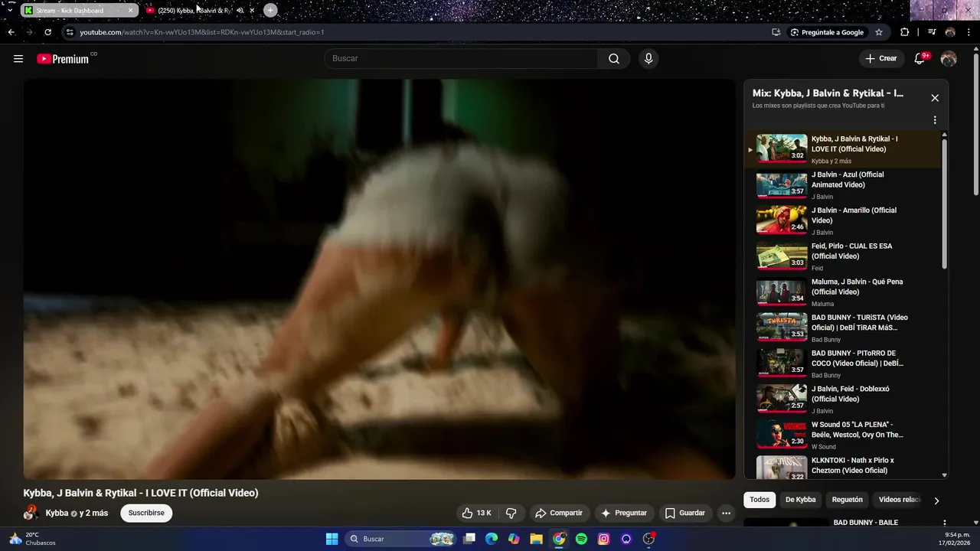
Task: Install or cast icon in address bar
Action: (776, 32)
